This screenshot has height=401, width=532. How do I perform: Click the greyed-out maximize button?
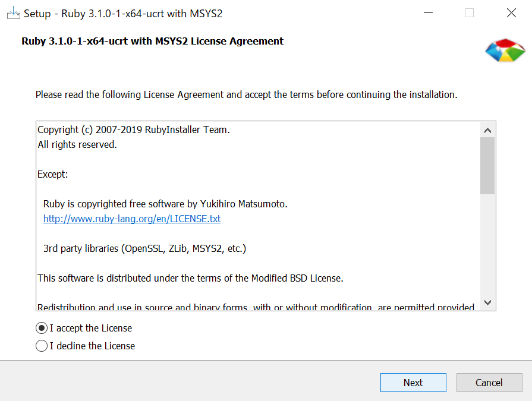tap(469, 13)
